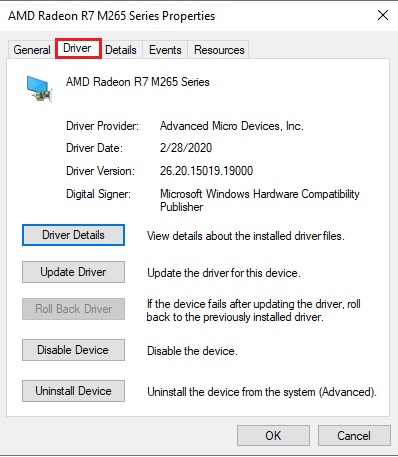Click the Uninstall Device button
This screenshot has height=457, width=398.
(73, 391)
